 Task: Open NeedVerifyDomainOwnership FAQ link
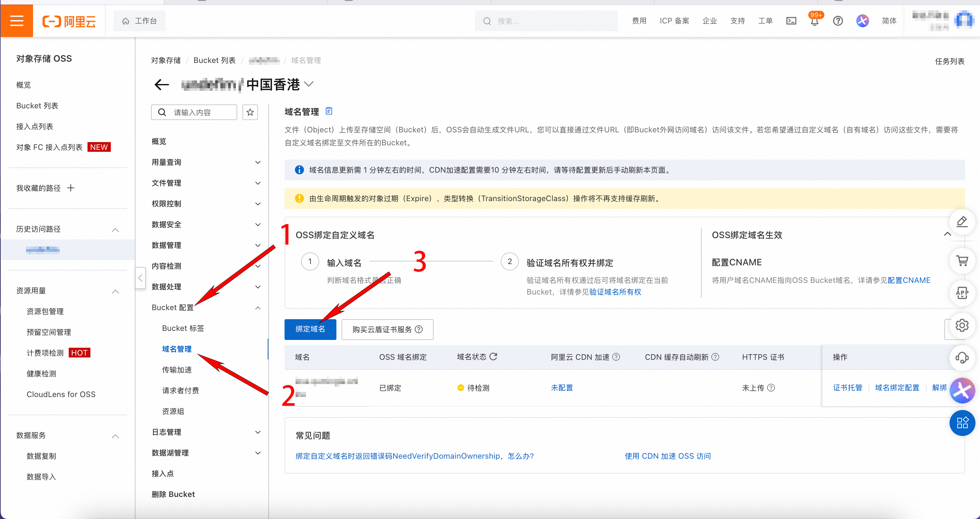[415, 456]
